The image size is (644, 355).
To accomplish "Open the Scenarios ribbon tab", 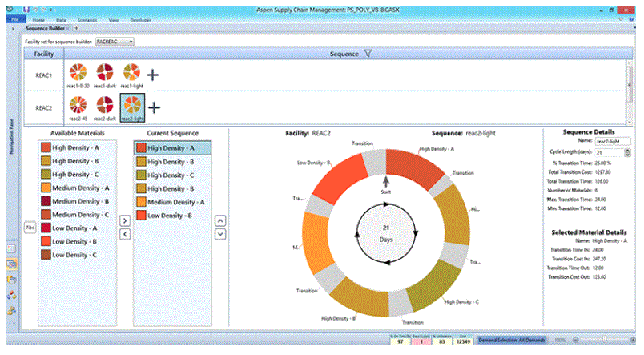I will point(87,20).
